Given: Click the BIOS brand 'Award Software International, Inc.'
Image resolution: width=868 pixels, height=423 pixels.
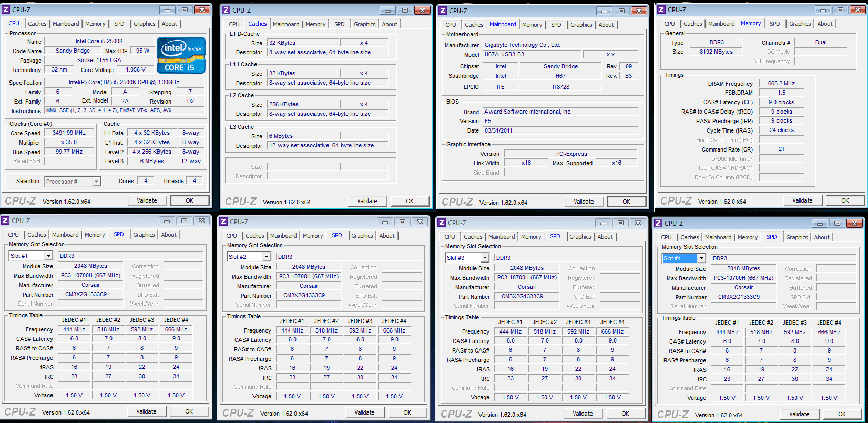Looking at the screenshot, I should [560, 112].
